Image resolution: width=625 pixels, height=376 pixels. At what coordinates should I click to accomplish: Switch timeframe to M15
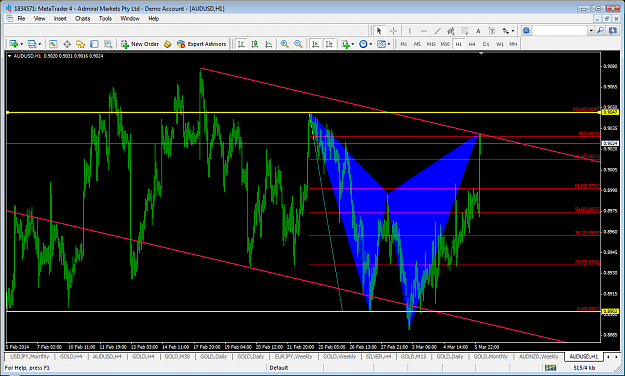[431, 44]
